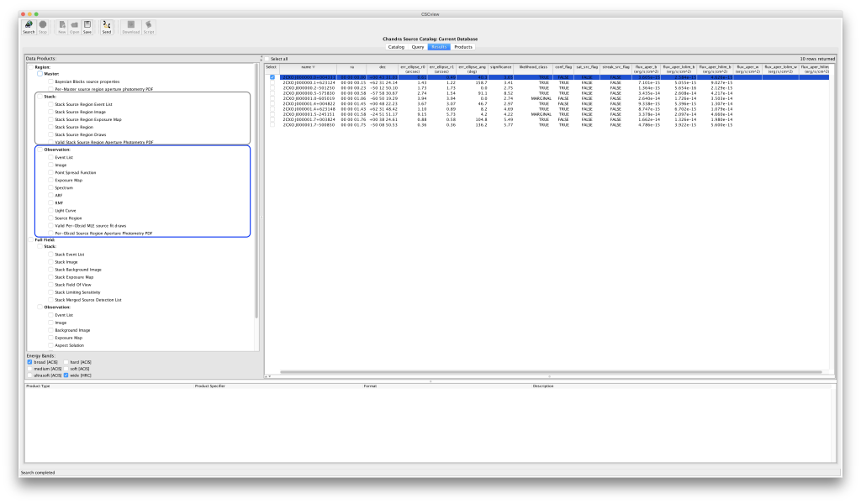Check Per-Obsid Source Region Aperture Photometry PDF

50,233
